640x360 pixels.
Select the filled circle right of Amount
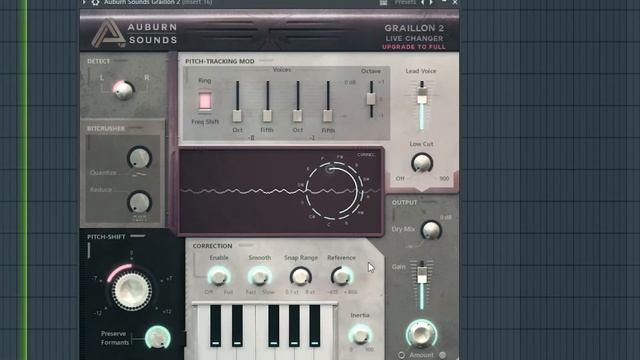pyautogui.click(x=442, y=355)
